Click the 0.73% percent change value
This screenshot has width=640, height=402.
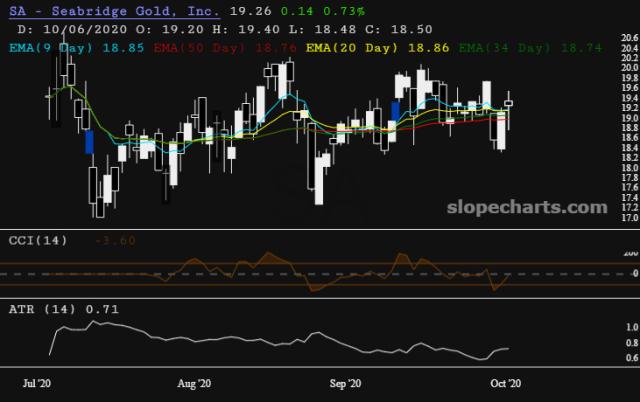point(348,12)
